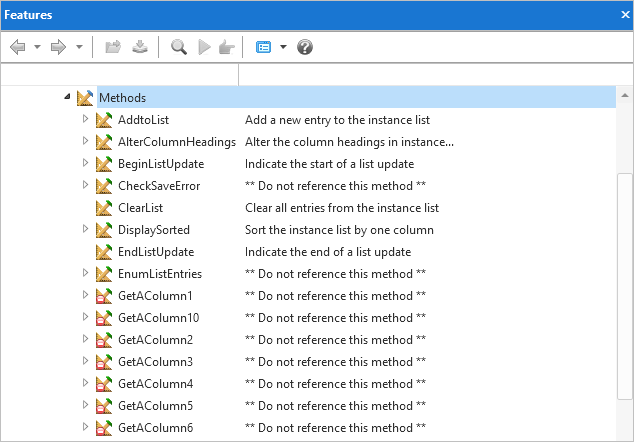Click the GetAColumn6 restricted method icon
The width and height of the screenshot is (634, 442).
[104, 427]
